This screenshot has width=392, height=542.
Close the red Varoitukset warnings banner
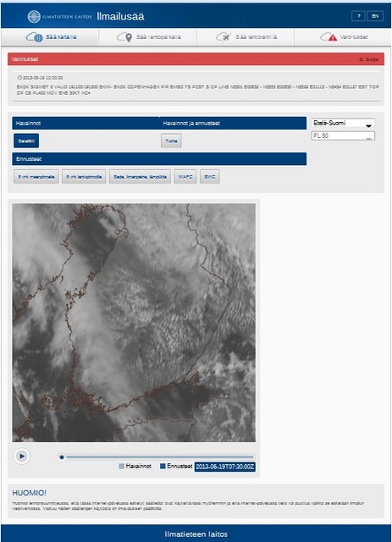point(368,59)
